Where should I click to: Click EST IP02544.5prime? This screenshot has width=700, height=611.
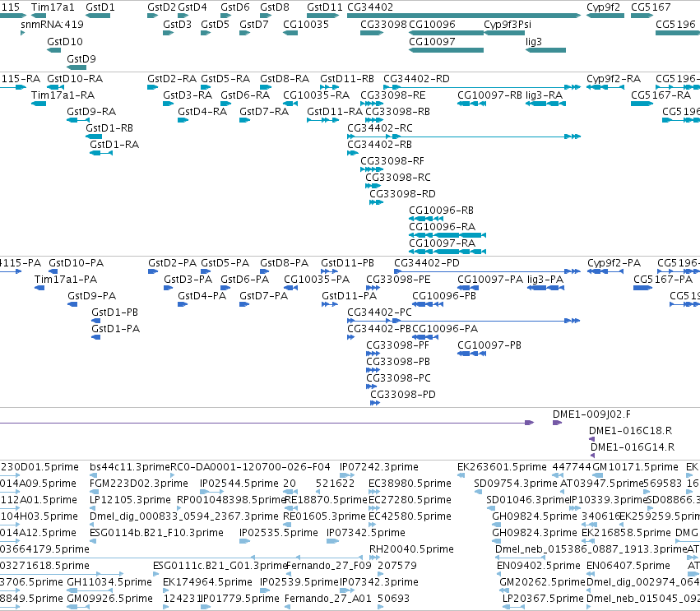[239, 484]
